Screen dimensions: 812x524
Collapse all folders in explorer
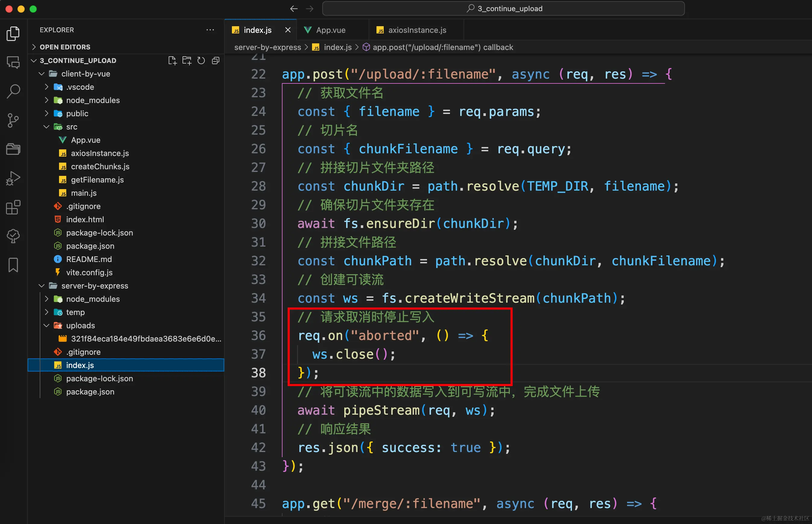(x=215, y=61)
